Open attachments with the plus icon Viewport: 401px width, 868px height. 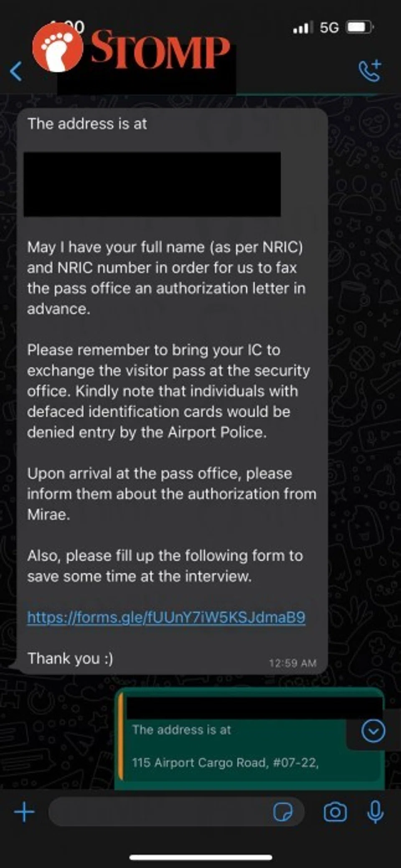(x=24, y=812)
